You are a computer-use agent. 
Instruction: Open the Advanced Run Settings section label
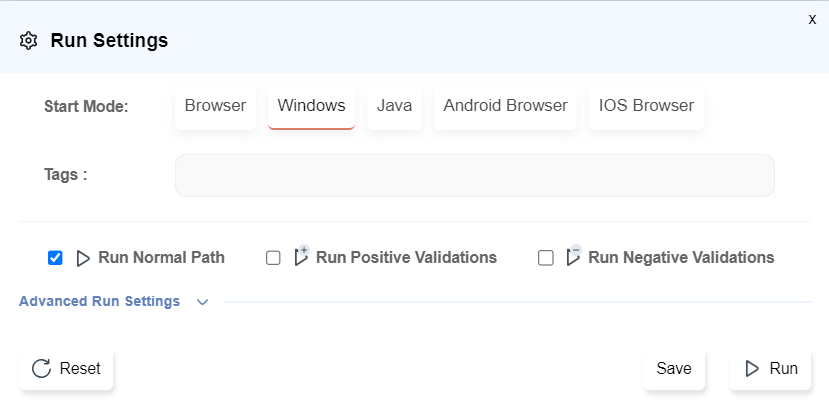point(99,301)
